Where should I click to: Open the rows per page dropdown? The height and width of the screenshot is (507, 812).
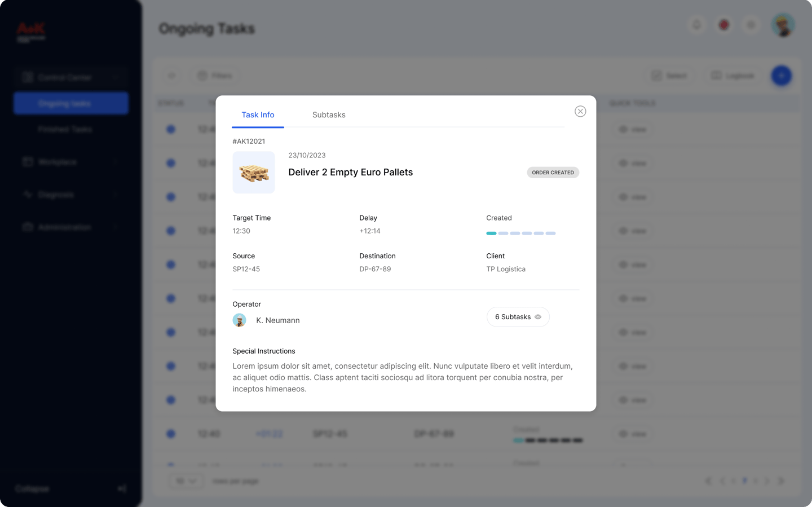point(186,481)
